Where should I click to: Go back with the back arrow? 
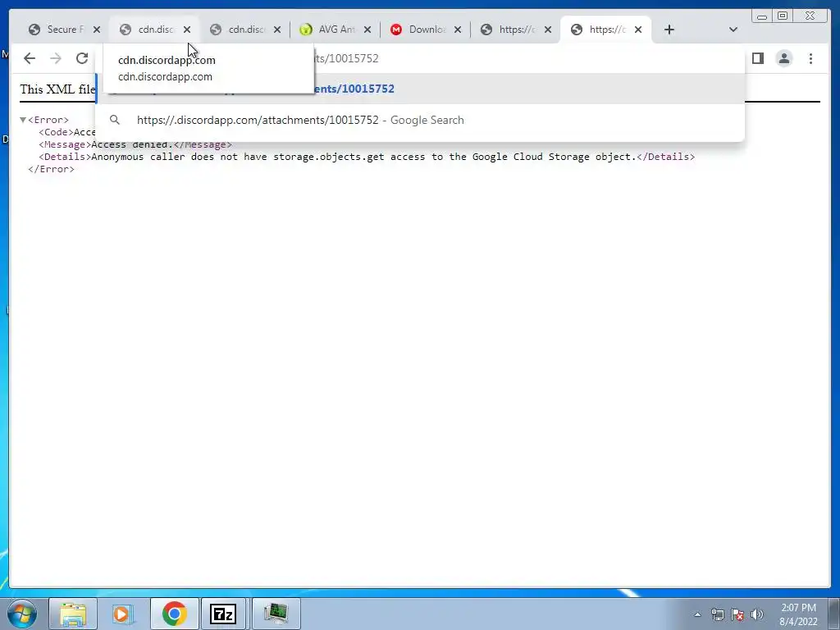pyautogui.click(x=30, y=58)
